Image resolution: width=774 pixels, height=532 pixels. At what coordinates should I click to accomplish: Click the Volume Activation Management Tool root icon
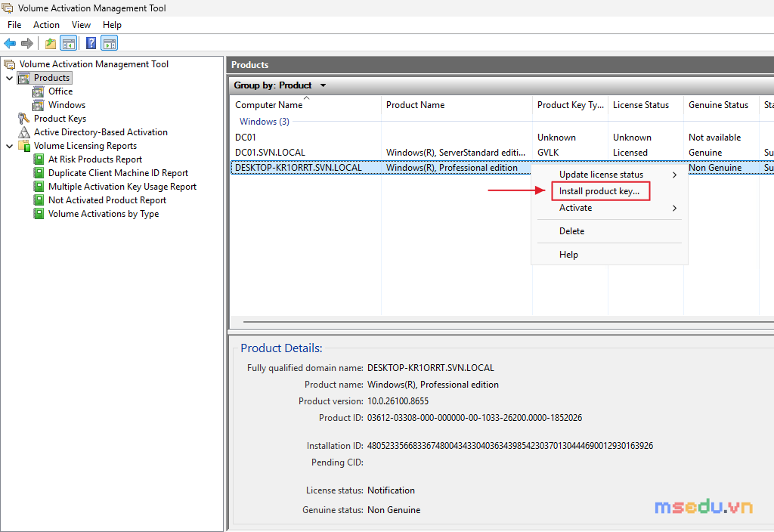pos(9,64)
